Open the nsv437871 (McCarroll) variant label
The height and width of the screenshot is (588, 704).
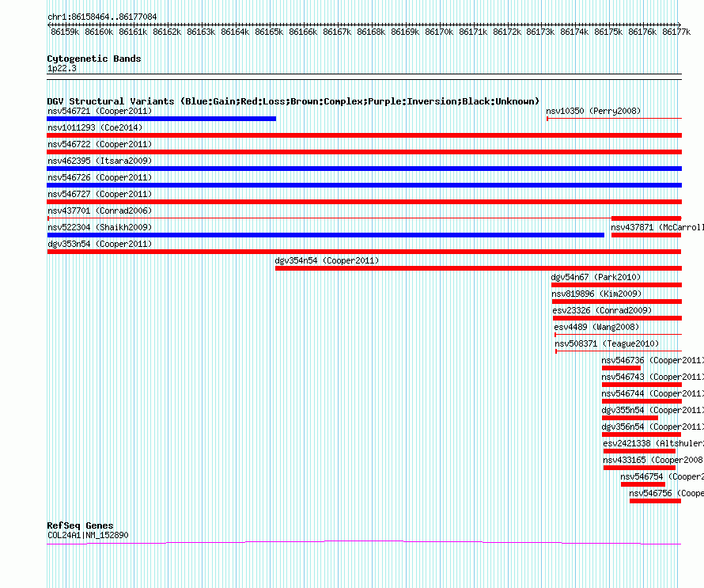[657, 227]
